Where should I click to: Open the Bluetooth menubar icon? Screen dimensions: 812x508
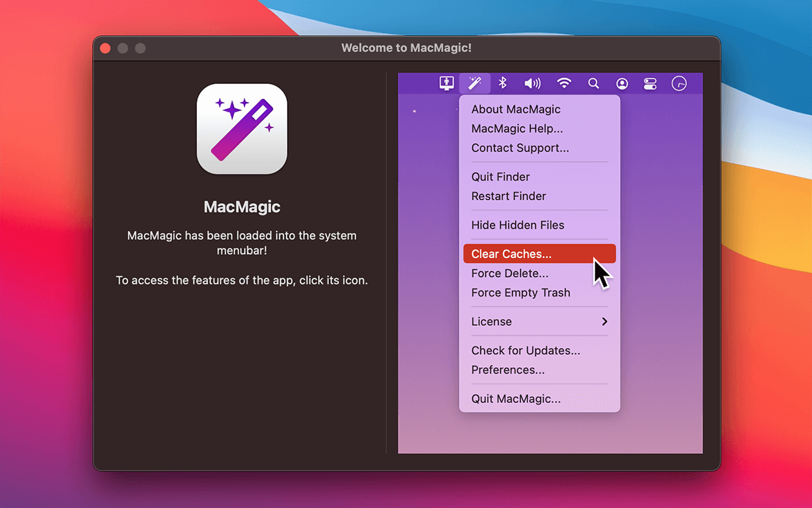tap(503, 83)
